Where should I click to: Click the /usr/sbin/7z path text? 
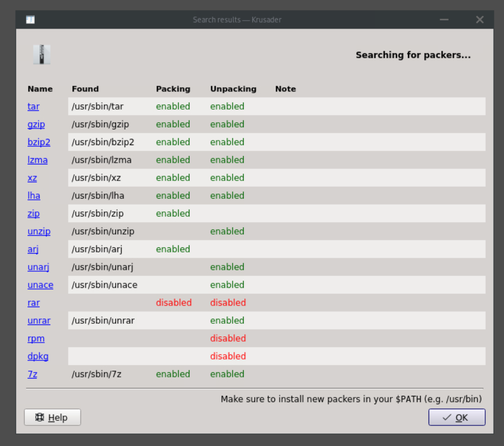96,374
